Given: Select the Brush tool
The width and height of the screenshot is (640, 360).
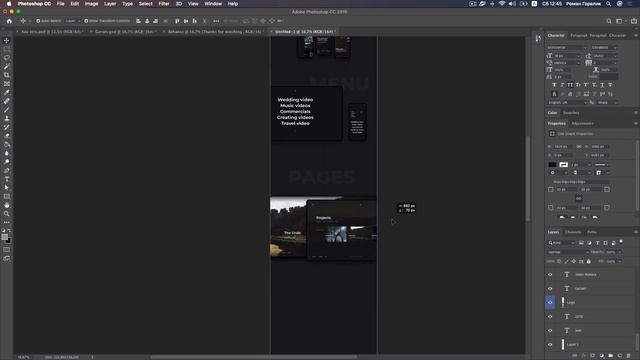Looking at the screenshot, I should pyautogui.click(x=7, y=109).
